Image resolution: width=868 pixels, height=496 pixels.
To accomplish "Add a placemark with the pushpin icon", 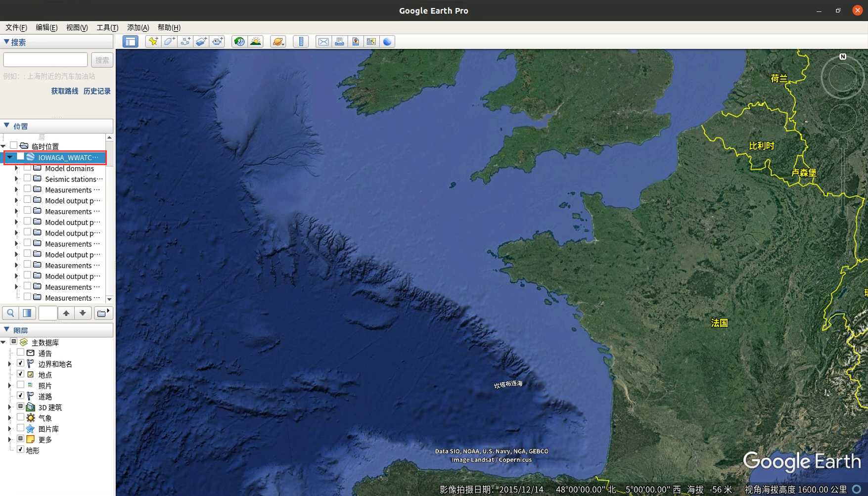I will click(x=153, y=42).
